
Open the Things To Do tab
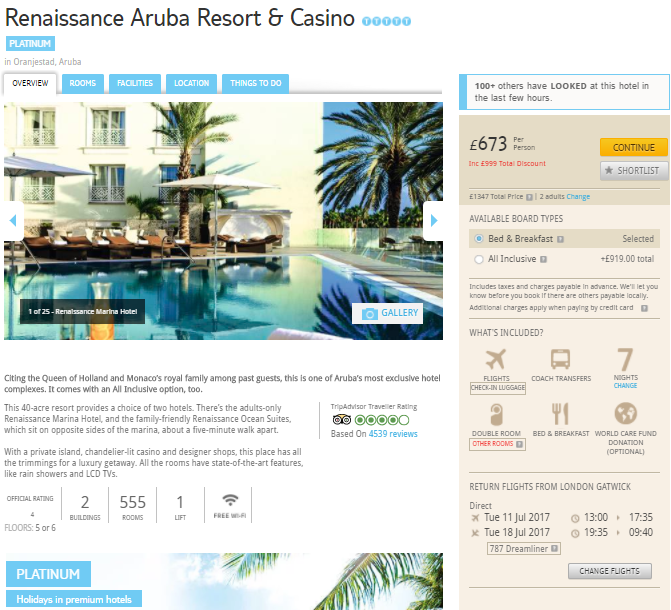tap(255, 83)
